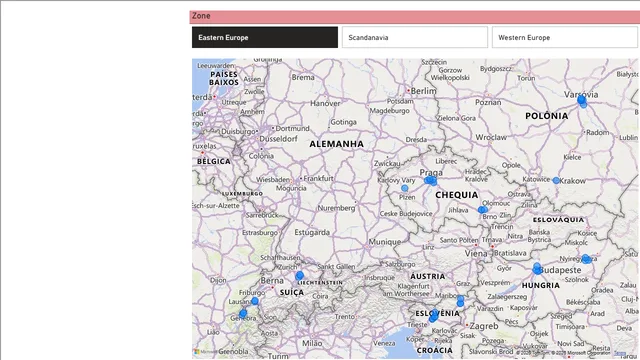Click the Zagreb city label
The image size is (640, 360).
484,326
